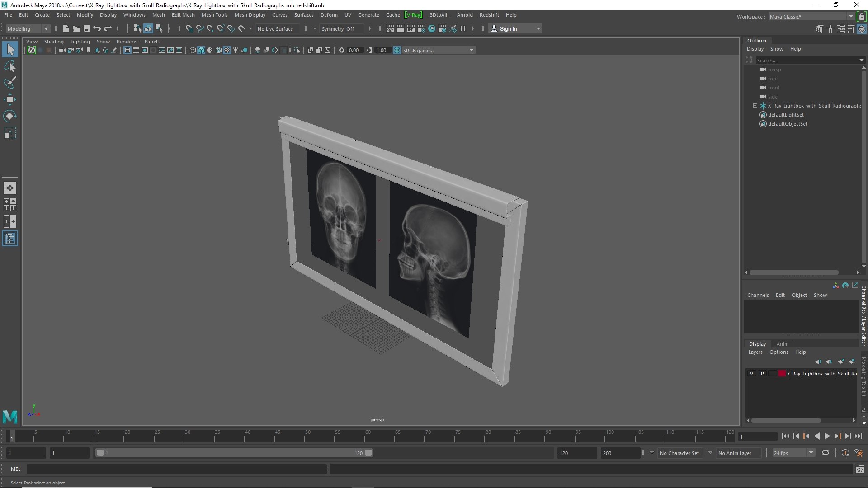The image size is (868, 488).
Task: Redo the last action
Action: tap(108, 28)
